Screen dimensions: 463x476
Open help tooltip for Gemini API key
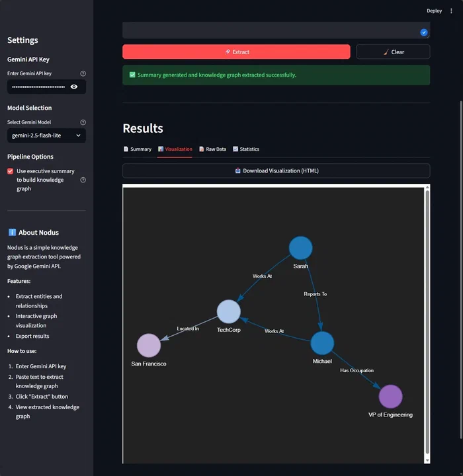pos(83,73)
